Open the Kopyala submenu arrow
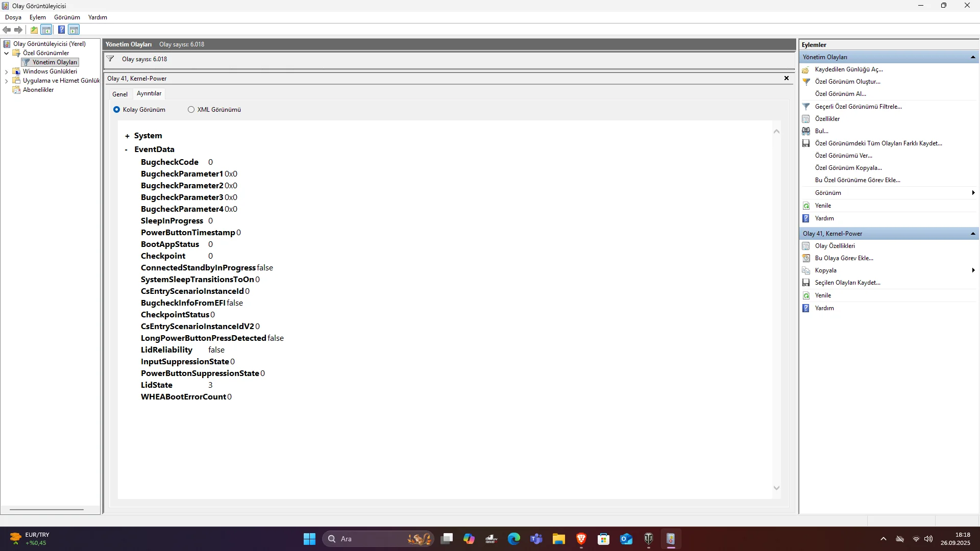 pos(973,270)
